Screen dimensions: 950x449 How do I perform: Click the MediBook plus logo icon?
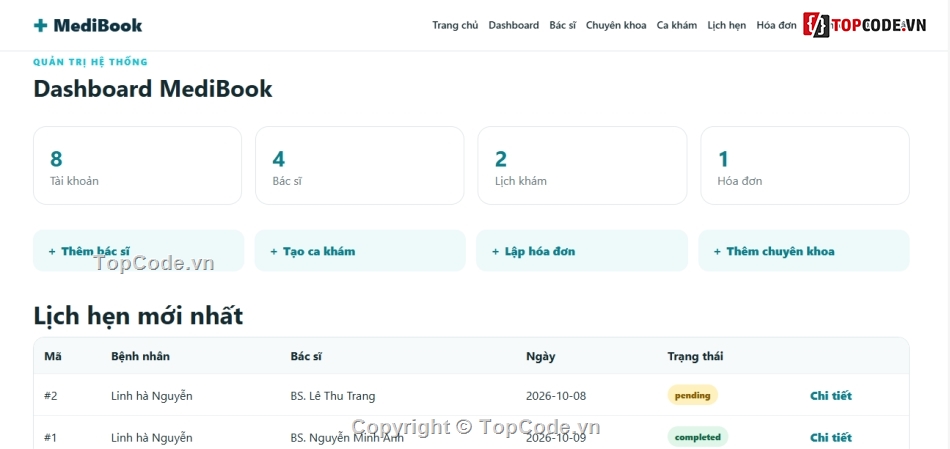coord(41,25)
